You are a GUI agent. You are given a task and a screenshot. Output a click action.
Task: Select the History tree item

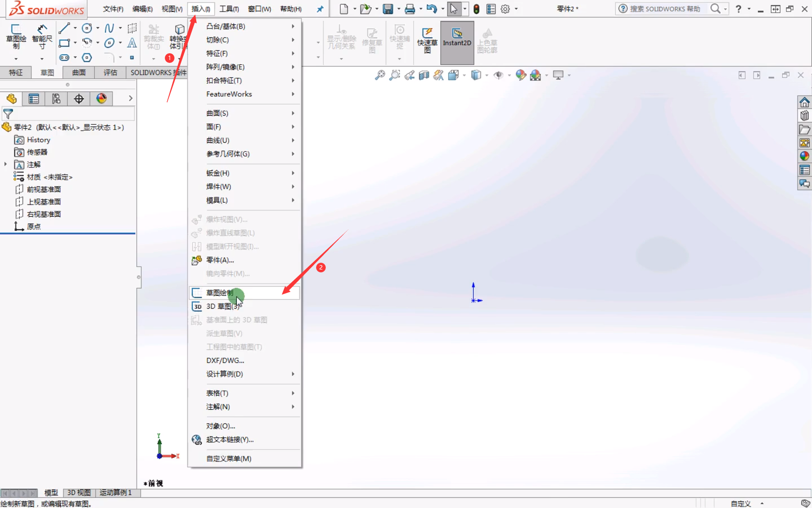point(33,140)
